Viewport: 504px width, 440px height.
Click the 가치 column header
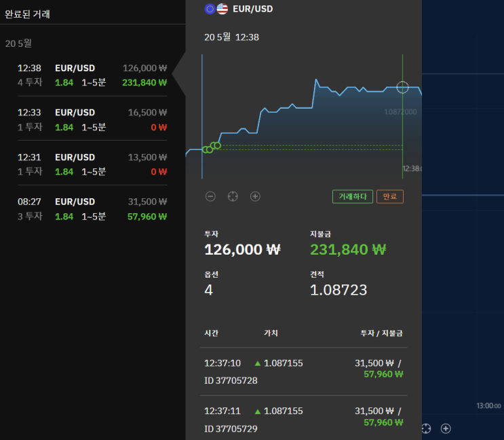pos(271,333)
